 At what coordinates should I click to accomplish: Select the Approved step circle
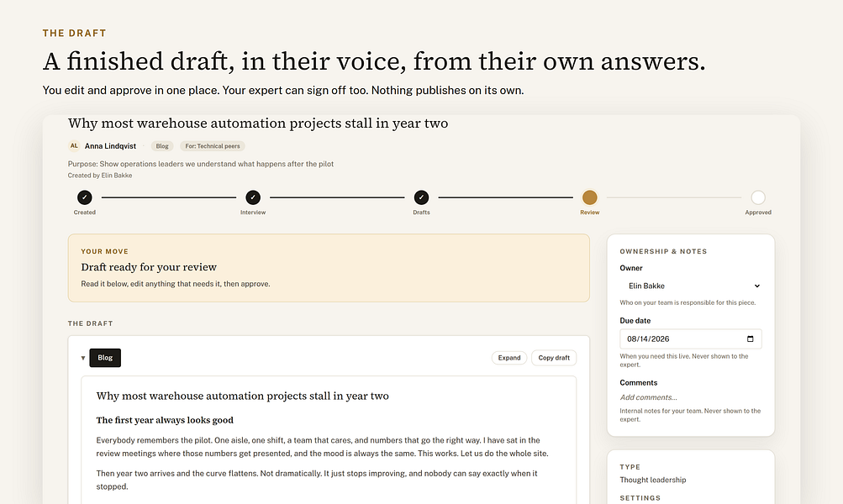757,197
